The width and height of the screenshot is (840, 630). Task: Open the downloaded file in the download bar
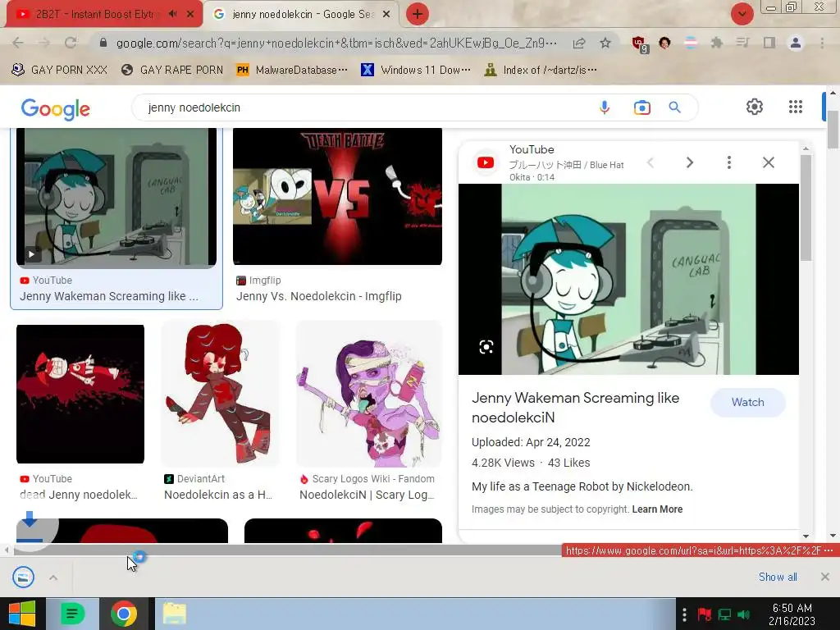[x=24, y=577]
